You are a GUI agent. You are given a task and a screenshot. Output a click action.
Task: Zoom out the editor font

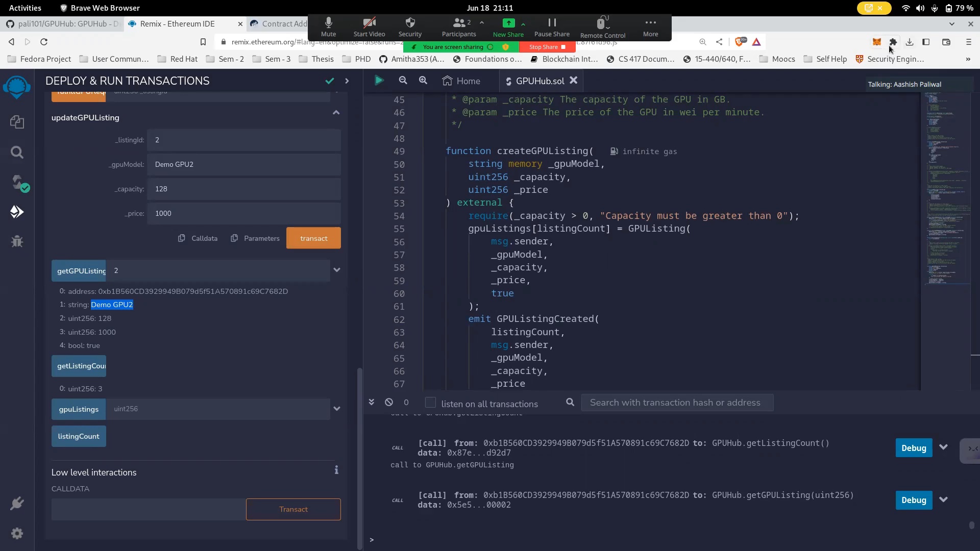coord(403,81)
